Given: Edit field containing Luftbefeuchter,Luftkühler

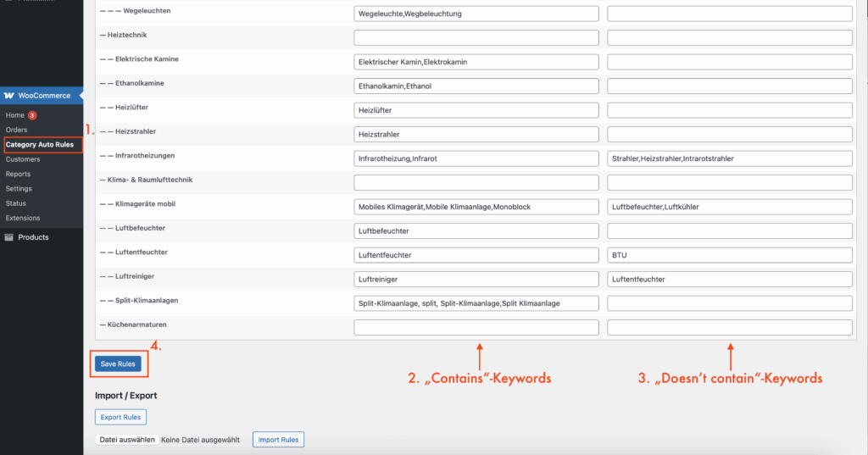Looking at the screenshot, I should pyautogui.click(x=730, y=207).
